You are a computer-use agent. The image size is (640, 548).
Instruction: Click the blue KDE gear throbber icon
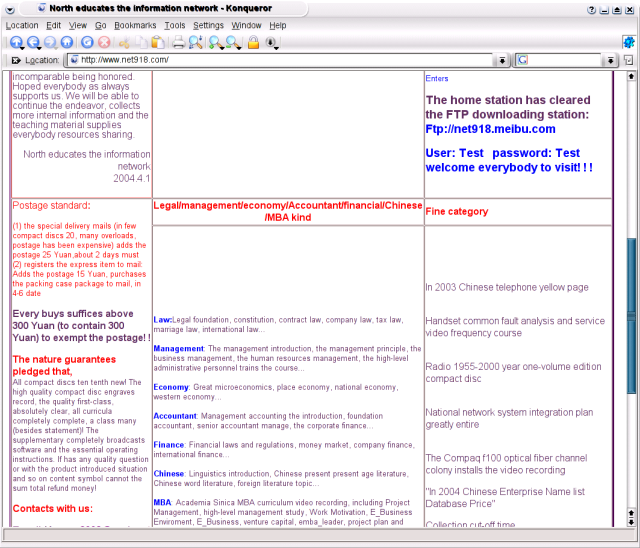(629, 42)
